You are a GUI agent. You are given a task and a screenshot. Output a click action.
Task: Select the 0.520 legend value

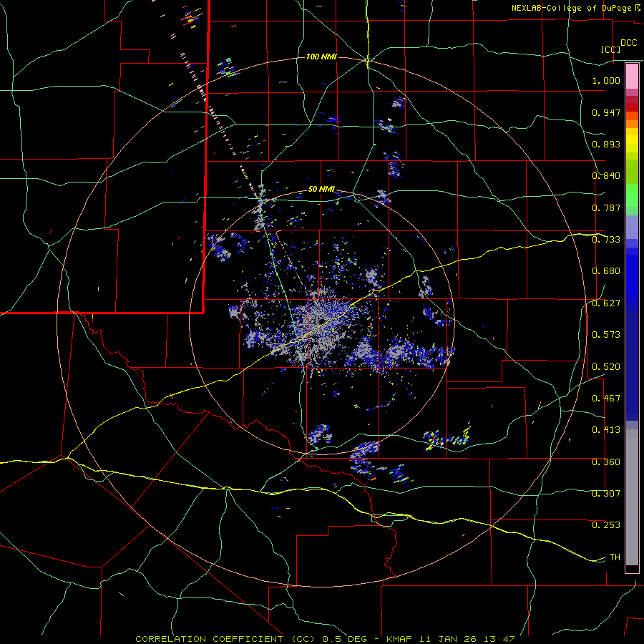click(606, 367)
